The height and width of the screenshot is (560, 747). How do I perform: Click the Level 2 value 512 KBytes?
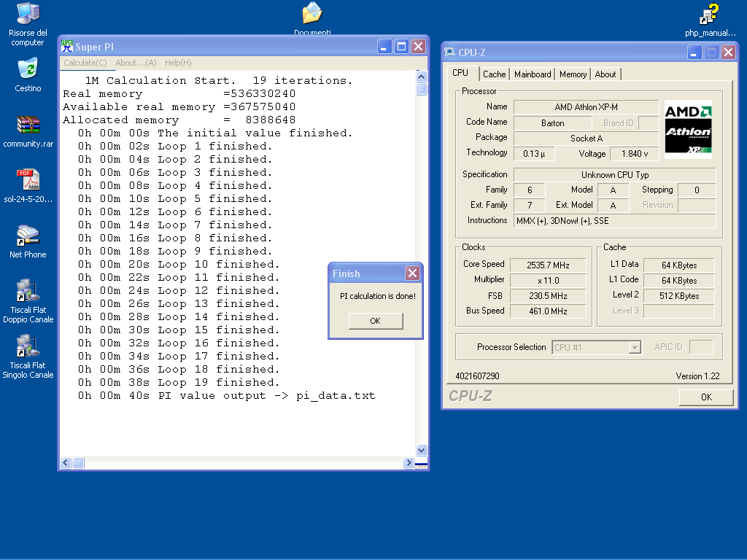click(x=679, y=296)
